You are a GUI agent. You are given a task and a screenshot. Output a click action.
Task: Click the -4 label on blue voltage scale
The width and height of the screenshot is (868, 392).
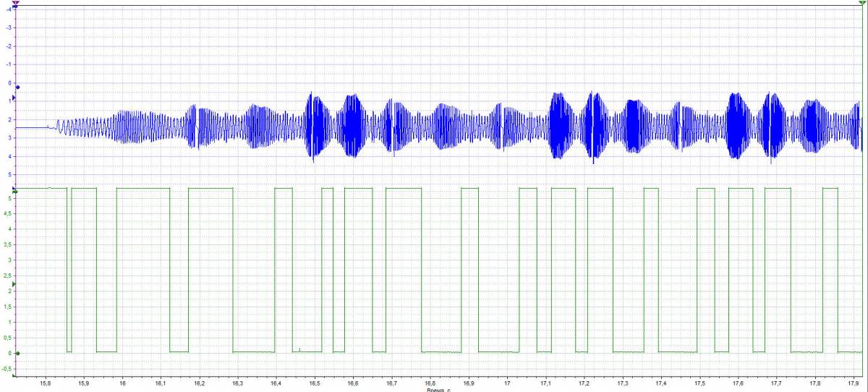9,9
